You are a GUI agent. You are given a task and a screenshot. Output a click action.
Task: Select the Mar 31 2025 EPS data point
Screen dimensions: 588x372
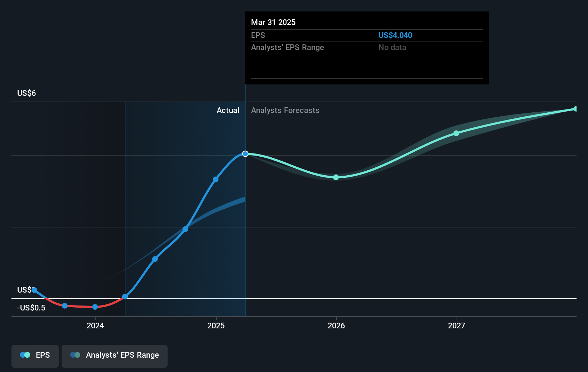[x=245, y=154]
